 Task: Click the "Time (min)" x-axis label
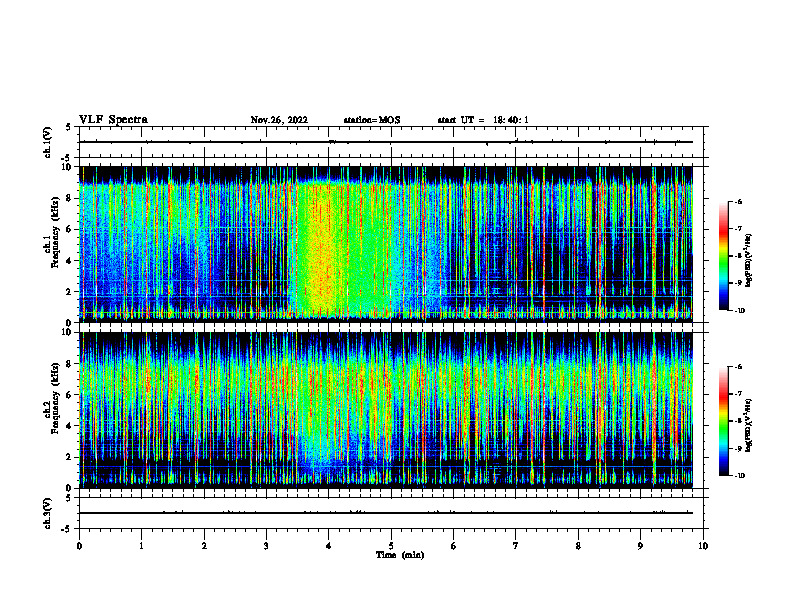[x=400, y=555]
